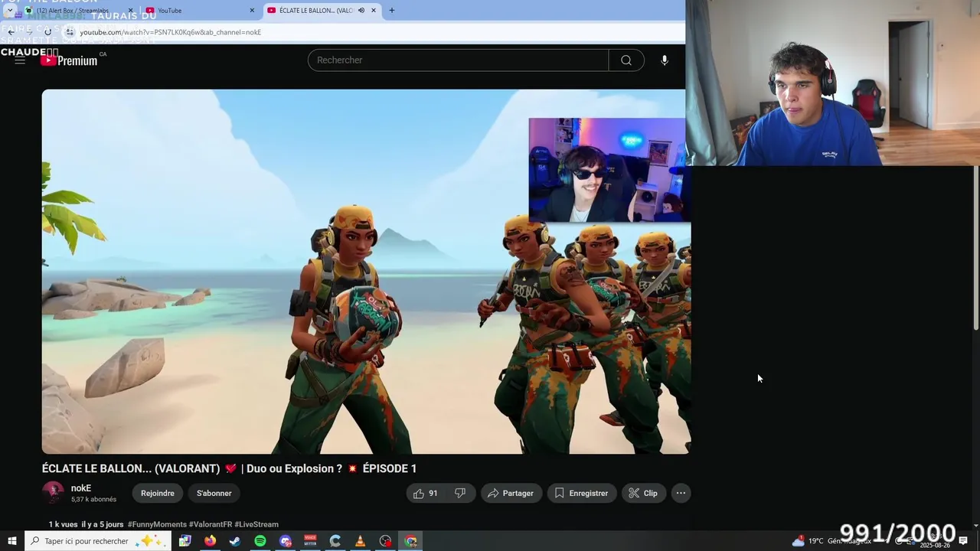The image size is (980, 551).
Task: Click the #FunnyMoments hashtag
Action: [157, 525]
